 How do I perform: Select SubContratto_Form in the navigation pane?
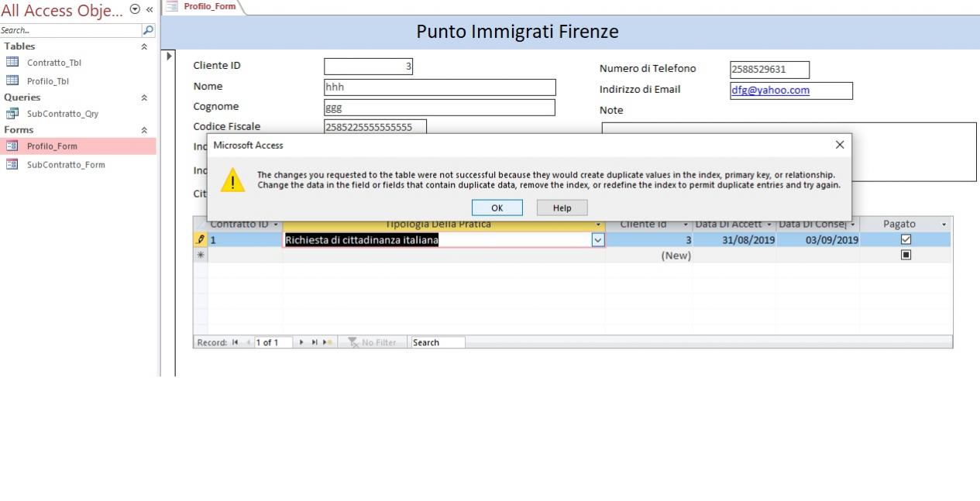pos(66,164)
